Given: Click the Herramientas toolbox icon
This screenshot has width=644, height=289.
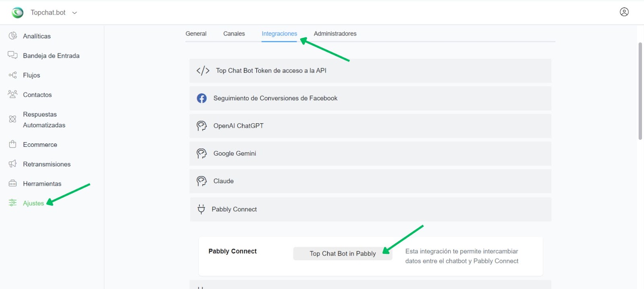Looking at the screenshot, I should [13, 183].
